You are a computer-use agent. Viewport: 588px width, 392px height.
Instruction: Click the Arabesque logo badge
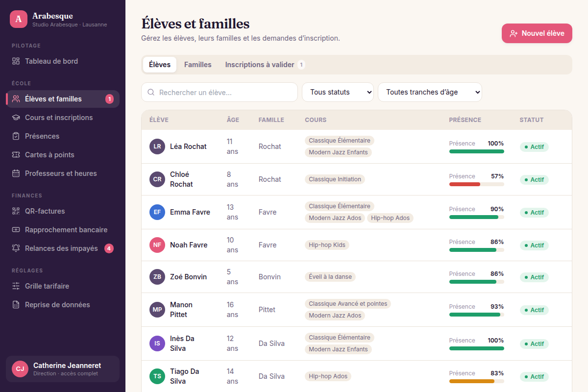19,19
